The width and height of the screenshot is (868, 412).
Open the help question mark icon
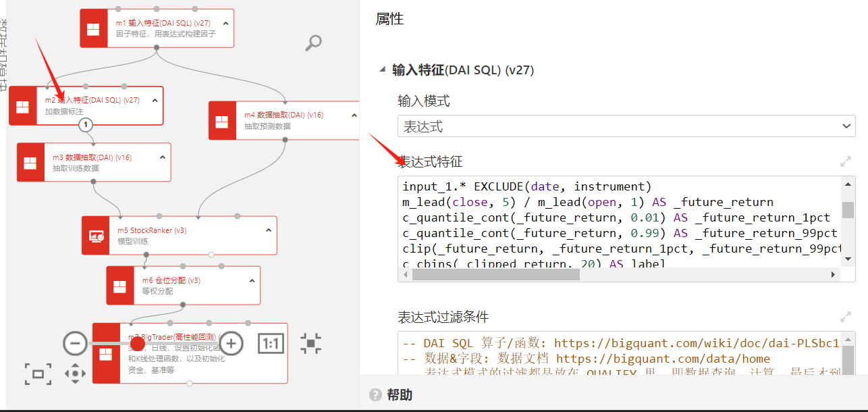[x=376, y=395]
